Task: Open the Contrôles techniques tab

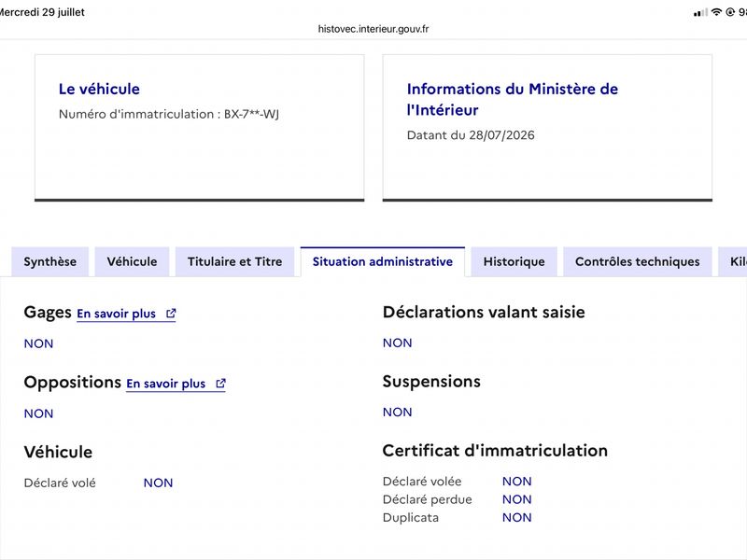Action: click(638, 261)
